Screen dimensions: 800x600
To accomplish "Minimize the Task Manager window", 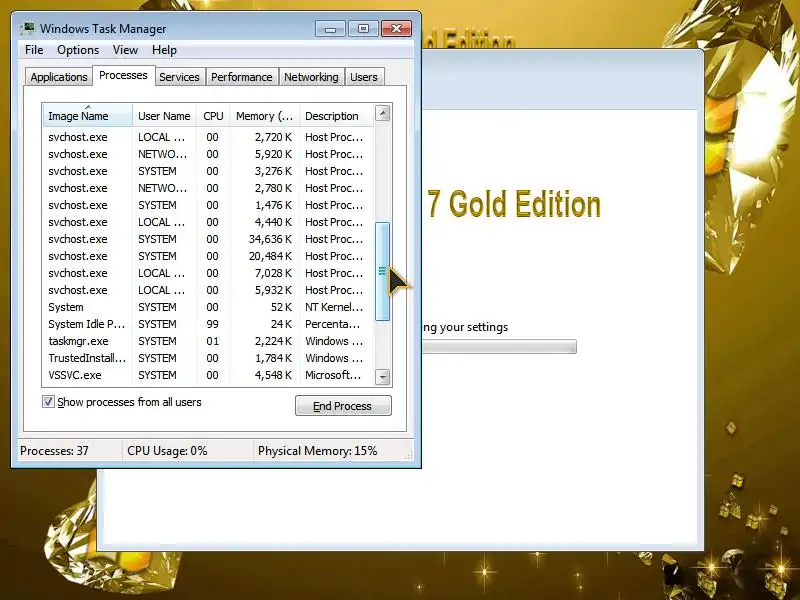I will point(330,29).
